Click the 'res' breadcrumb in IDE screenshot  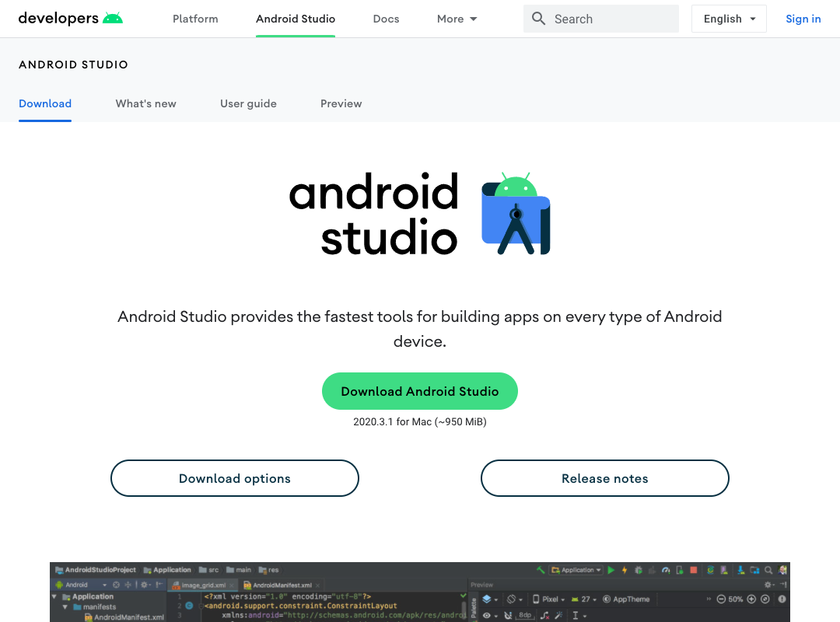[269, 570]
